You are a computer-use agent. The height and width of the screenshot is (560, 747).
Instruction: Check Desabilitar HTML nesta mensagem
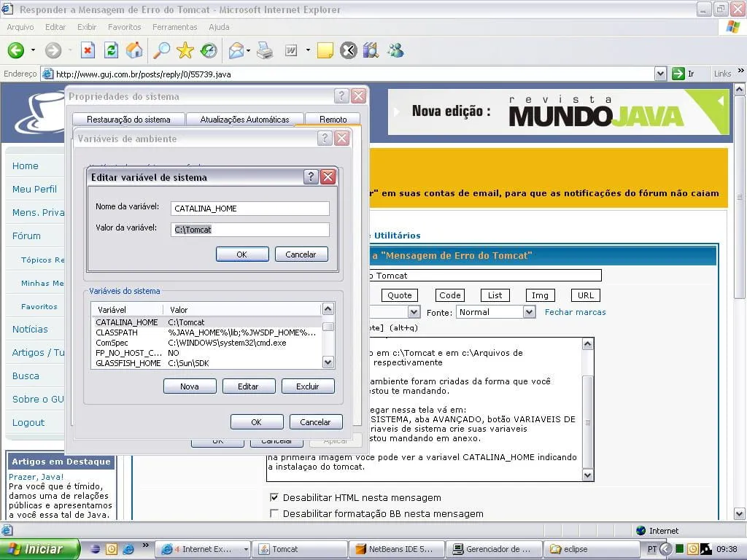pos(274,497)
